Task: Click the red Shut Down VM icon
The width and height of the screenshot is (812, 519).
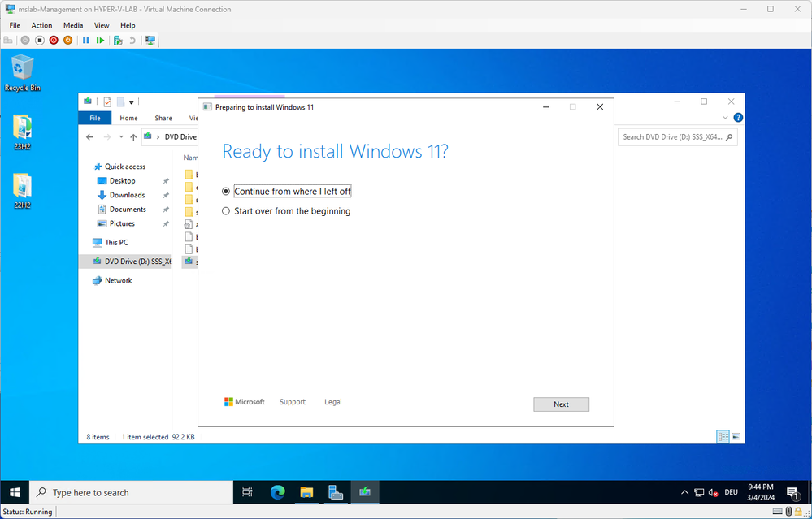Action: click(54, 40)
